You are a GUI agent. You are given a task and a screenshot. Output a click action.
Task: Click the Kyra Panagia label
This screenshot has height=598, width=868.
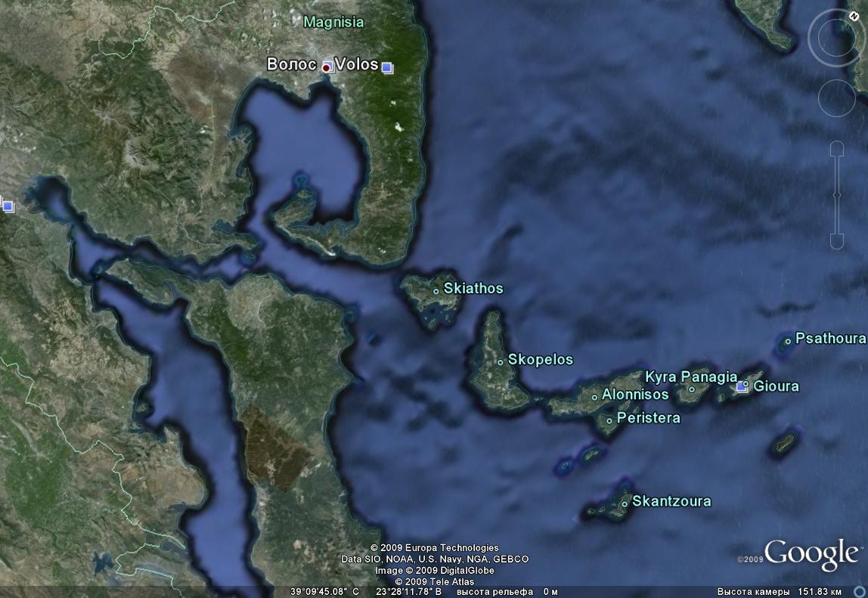(x=690, y=376)
